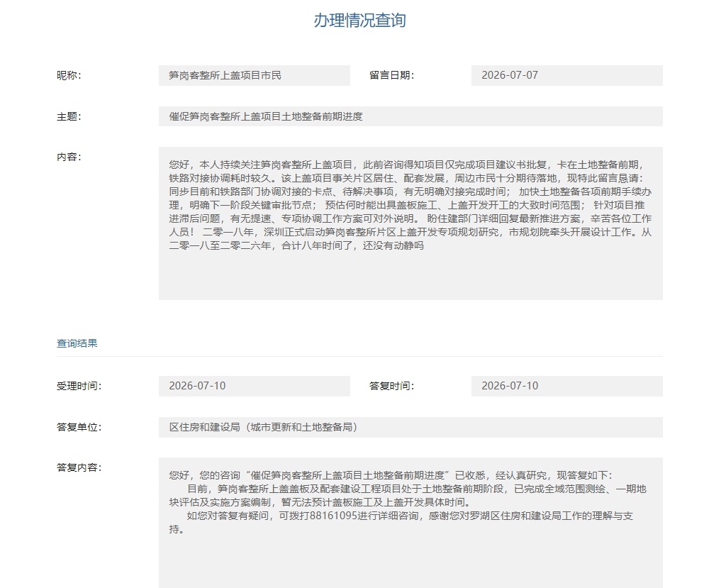Image resolution: width=721 pixels, height=588 pixels.
Task: Select the 主题 field about 催促笋岗客整所
Action: 410,116
